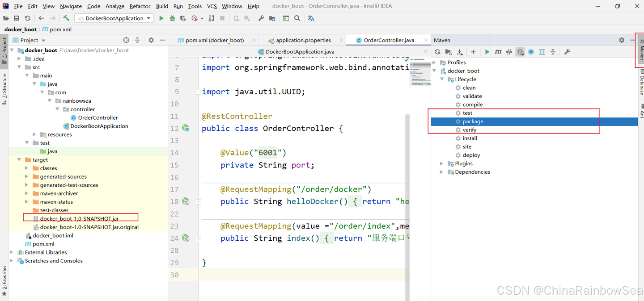Toggle Maven Offline Mode icon

pos(509,52)
